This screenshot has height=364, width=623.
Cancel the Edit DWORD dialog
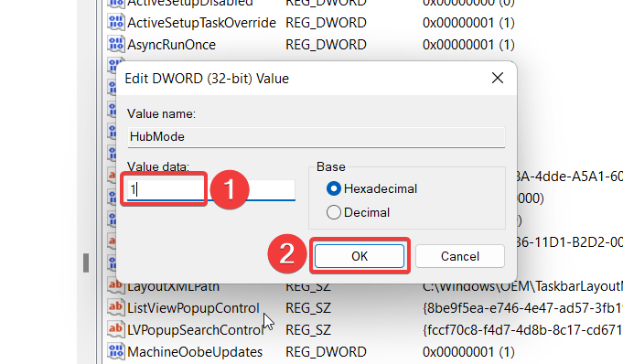pos(460,256)
